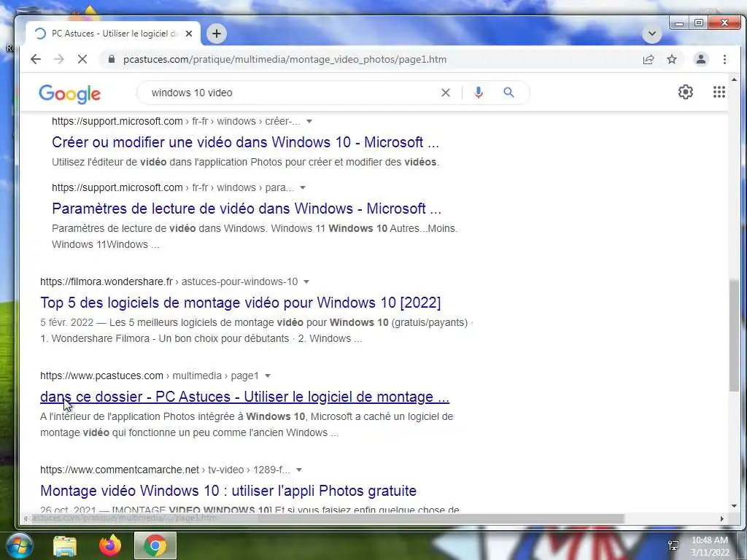Image resolution: width=747 pixels, height=560 pixels.
Task: Open 'dans ce dossier - PC Astuces' result
Action: click(244, 396)
